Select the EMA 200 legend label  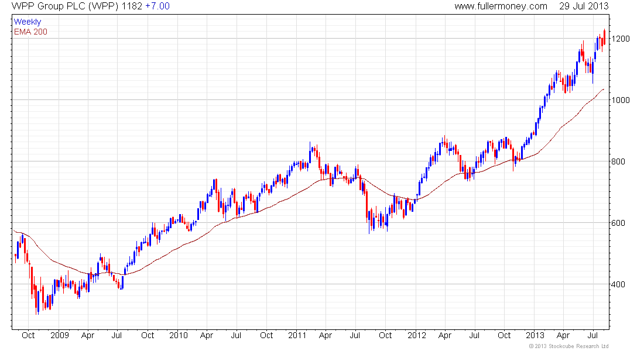click(30, 32)
